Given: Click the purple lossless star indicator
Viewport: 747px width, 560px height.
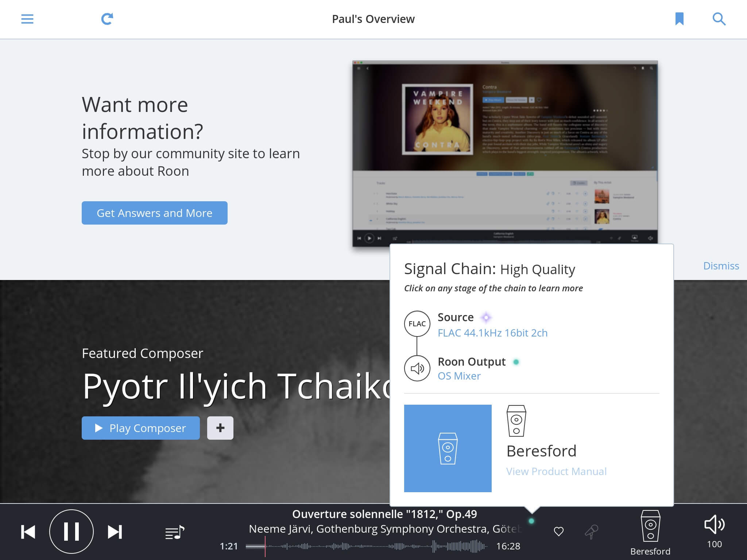Looking at the screenshot, I should pos(486,318).
